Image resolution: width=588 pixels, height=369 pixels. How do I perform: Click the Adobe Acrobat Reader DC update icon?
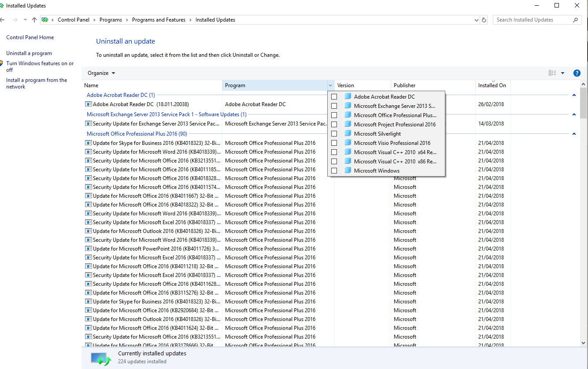(x=89, y=104)
